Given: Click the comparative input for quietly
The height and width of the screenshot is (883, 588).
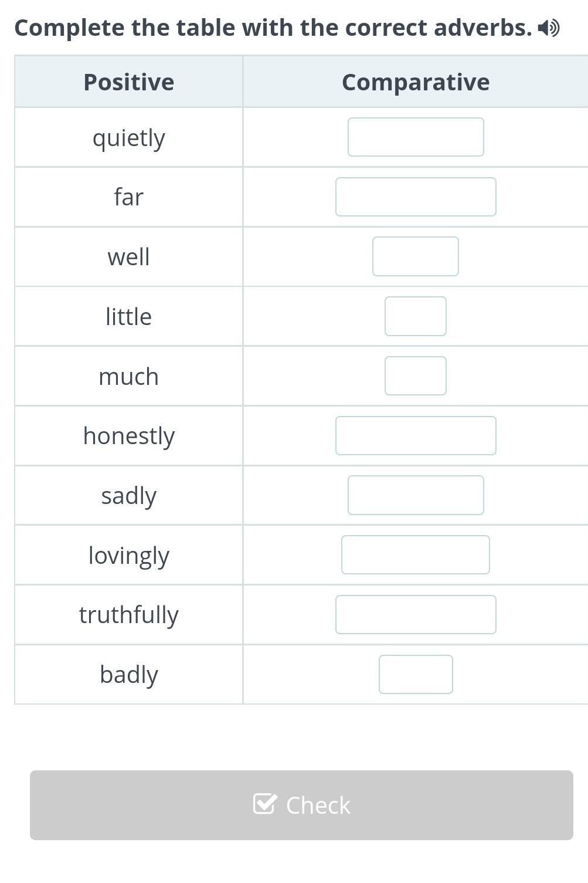Looking at the screenshot, I should coord(416,137).
